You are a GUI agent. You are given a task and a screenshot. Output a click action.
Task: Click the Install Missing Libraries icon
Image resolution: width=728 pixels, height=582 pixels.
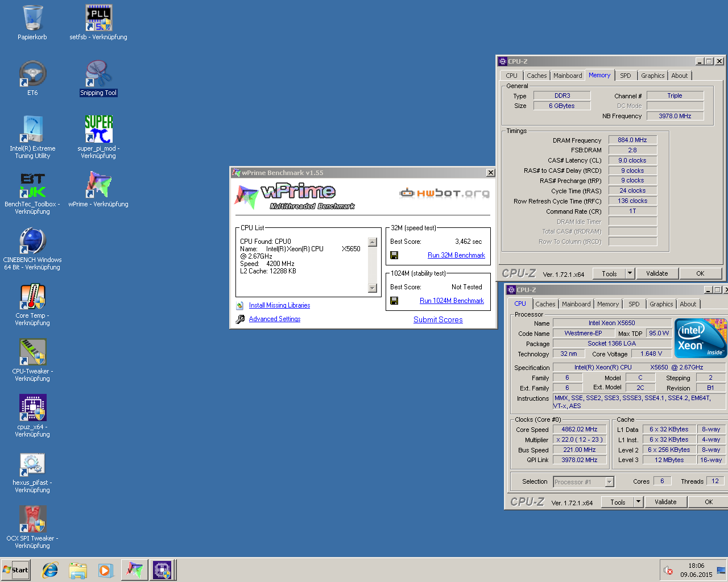click(240, 305)
